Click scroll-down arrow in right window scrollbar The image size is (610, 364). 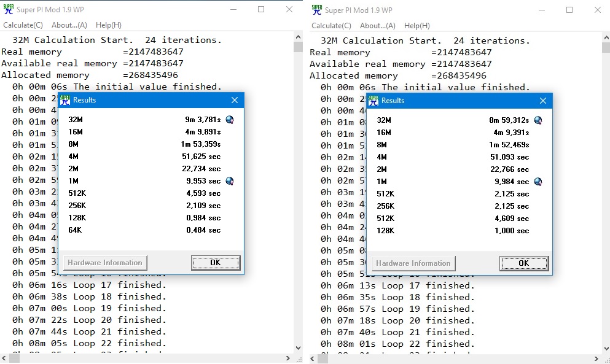coord(606,349)
